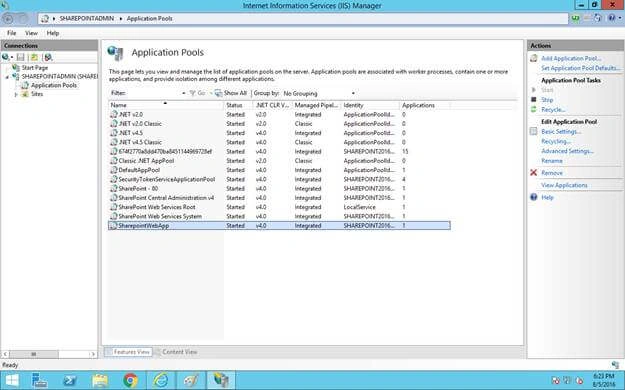The image size is (625, 390).
Task: Select the .NET v2.0 Classic pool row
Action: point(279,124)
